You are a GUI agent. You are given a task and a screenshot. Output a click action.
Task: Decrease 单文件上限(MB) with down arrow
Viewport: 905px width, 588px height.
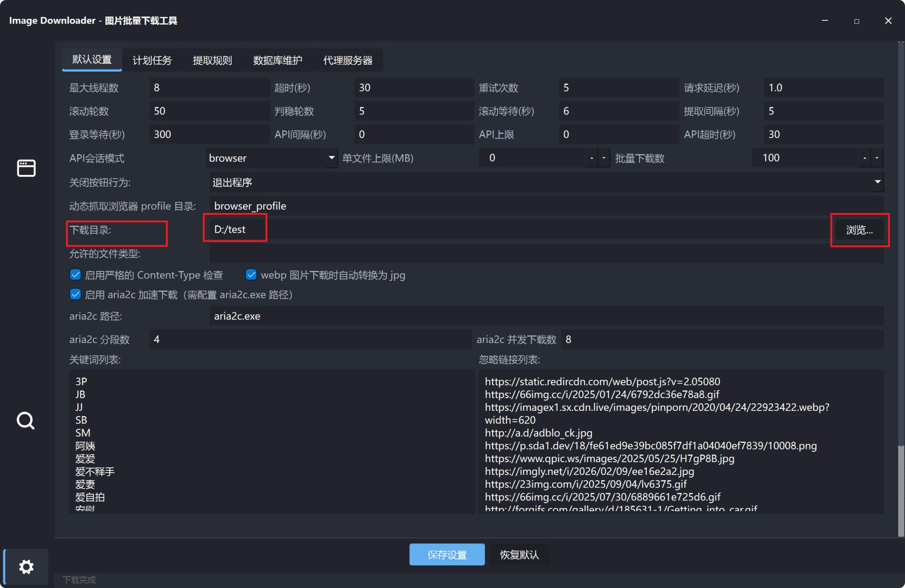pyautogui.click(x=604, y=158)
